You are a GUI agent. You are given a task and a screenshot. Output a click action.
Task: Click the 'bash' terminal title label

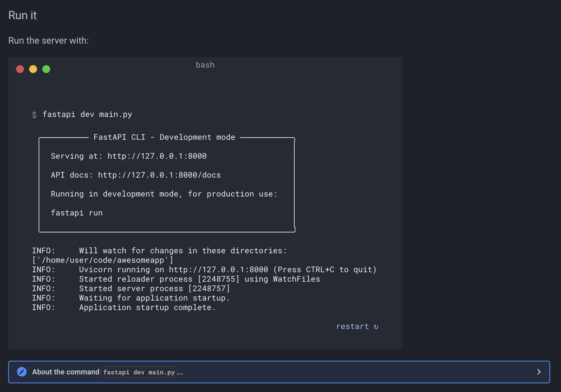coord(205,65)
